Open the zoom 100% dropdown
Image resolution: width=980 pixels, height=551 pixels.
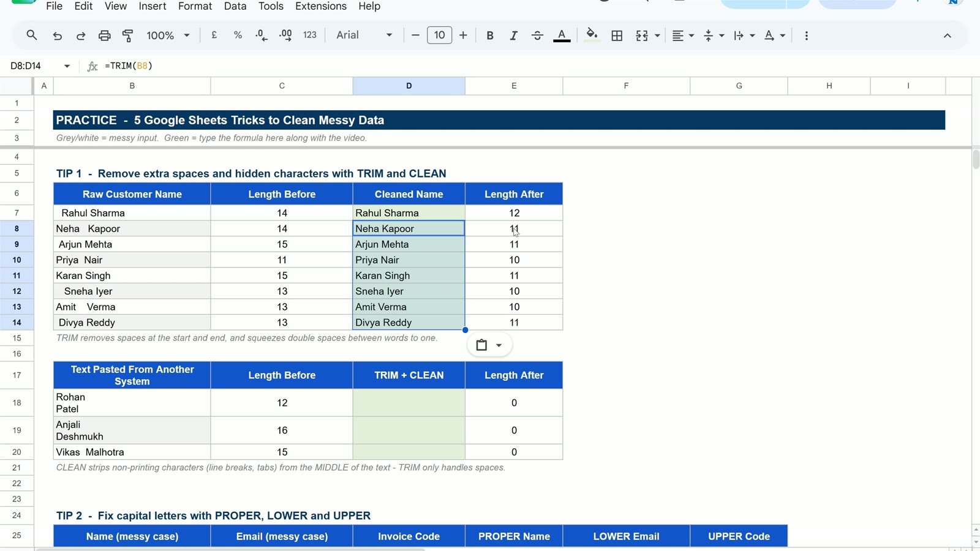(x=168, y=36)
